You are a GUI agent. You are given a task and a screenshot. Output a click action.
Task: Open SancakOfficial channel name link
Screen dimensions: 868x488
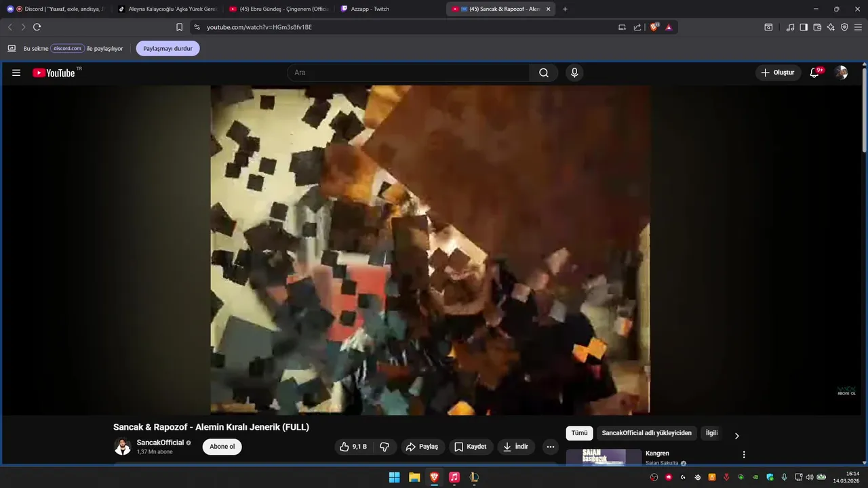pyautogui.click(x=160, y=443)
